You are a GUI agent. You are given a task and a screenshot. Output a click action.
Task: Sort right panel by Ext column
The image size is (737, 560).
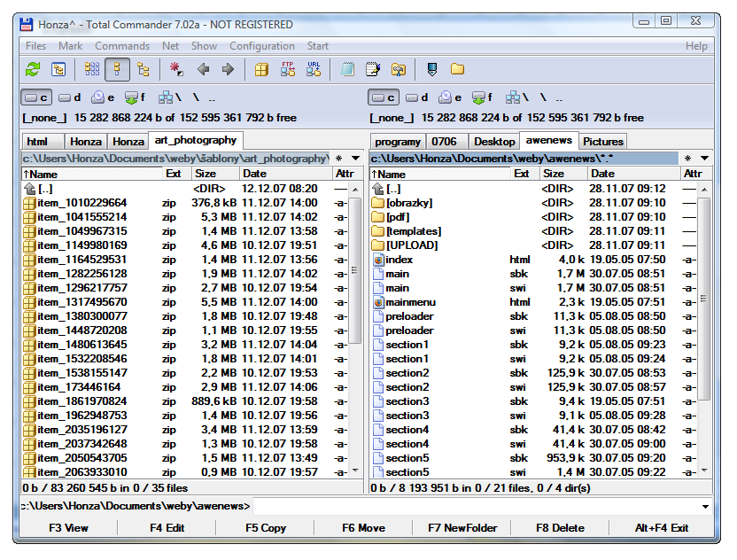[x=525, y=174]
